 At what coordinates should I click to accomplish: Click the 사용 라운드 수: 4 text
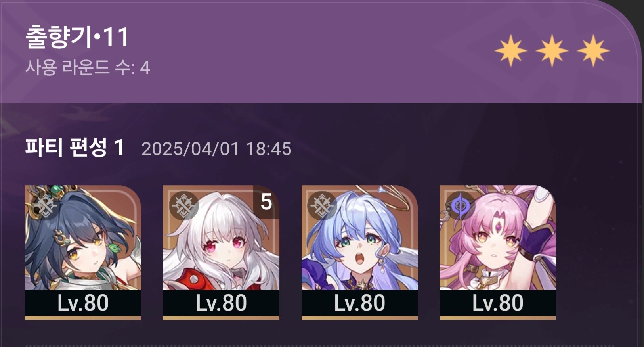88,67
